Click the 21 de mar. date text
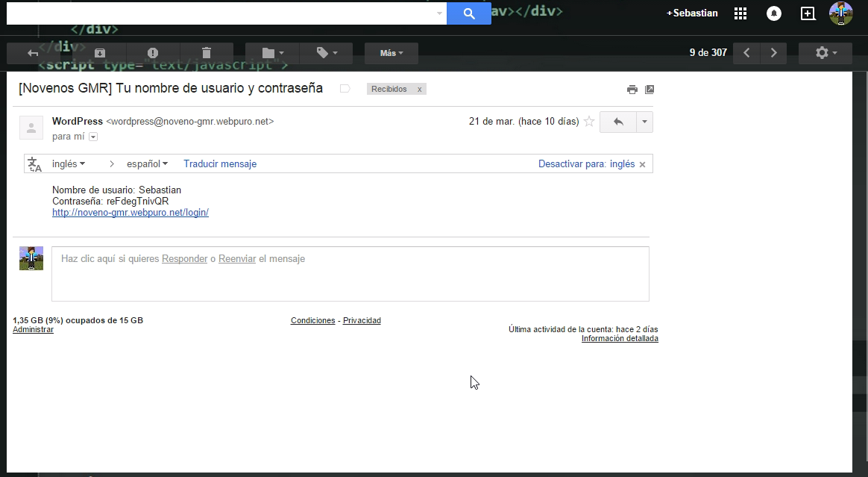Viewport: 868px width, 477px height. click(x=523, y=122)
